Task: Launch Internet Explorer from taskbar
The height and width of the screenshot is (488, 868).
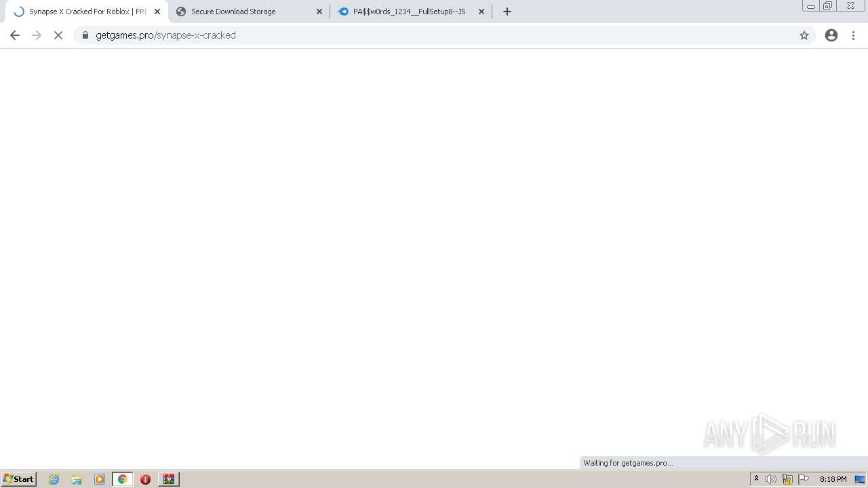Action: pos(54,479)
